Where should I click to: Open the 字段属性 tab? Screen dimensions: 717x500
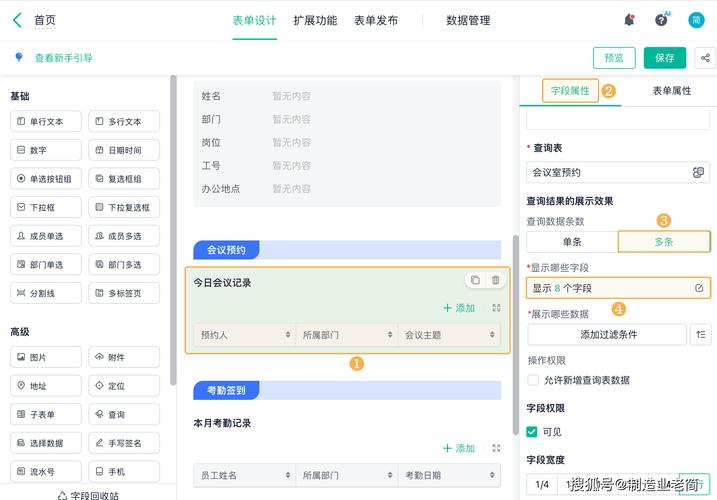click(x=570, y=91)
